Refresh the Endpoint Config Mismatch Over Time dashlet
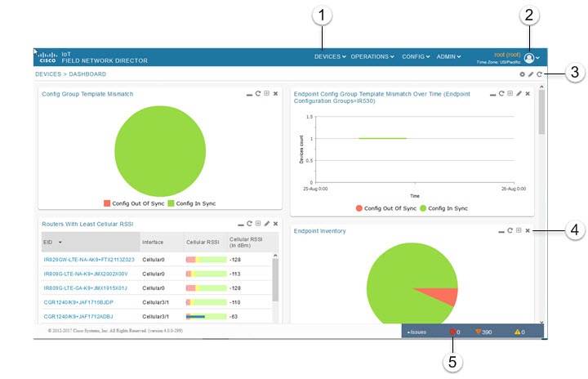This screenshot has width=588, height=379. click(x=501, y=93)
